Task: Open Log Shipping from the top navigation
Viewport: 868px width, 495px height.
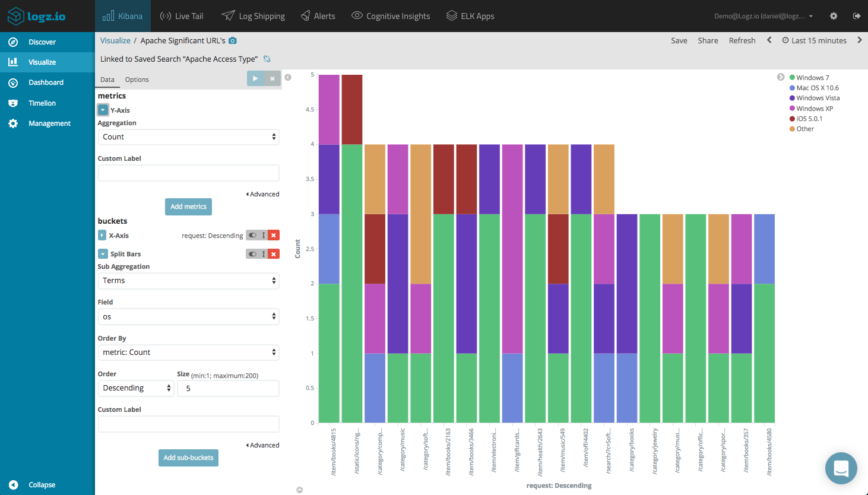Action: click(254, 16)
